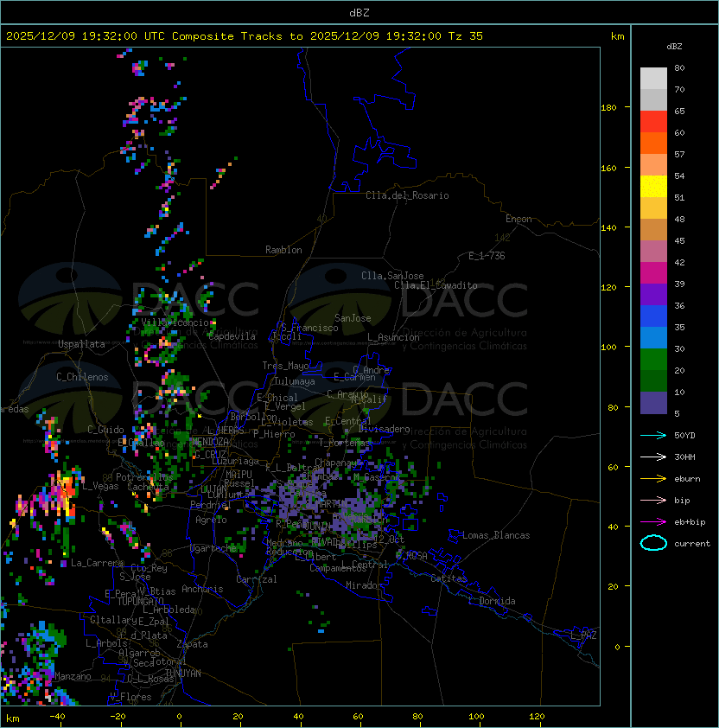The width and height of the screenshot is (719, 728).
Task: Click the 'L_Asuncion' map label
Action: point(393,337)
